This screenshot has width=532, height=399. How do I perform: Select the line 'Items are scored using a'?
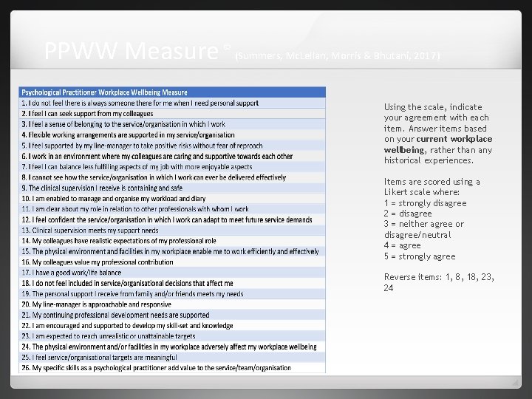tap(432, 182)
